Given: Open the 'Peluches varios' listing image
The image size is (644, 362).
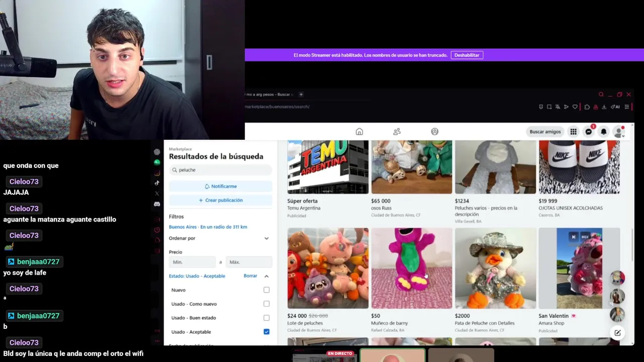Looking at the screenshot, I should pyautogui.click(x=496, y=167).
